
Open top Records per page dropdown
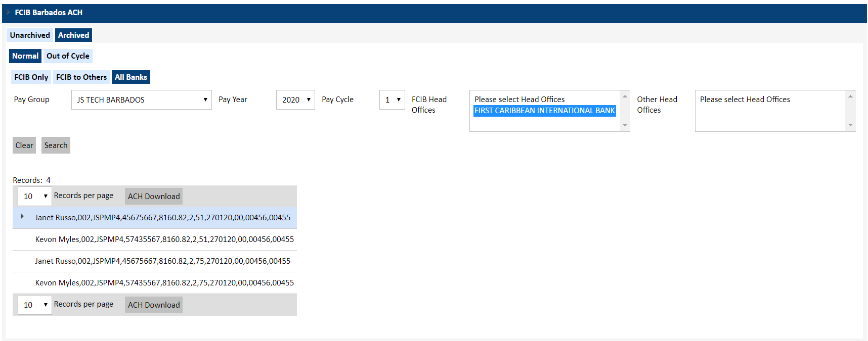click(35, 197)
